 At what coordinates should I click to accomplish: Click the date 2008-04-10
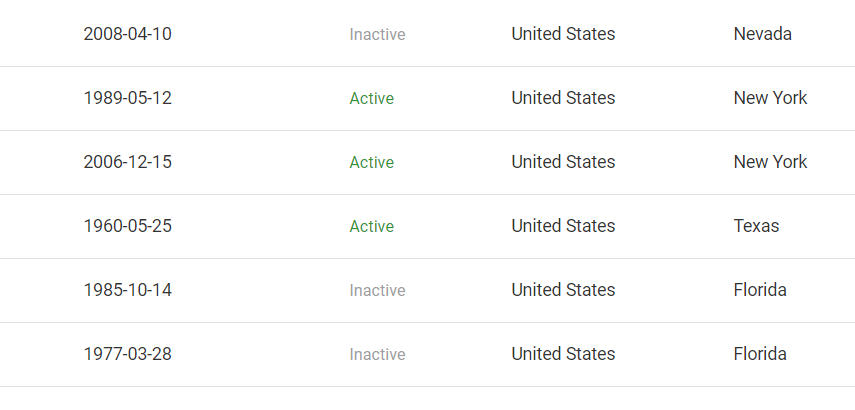tap(127, 34)
